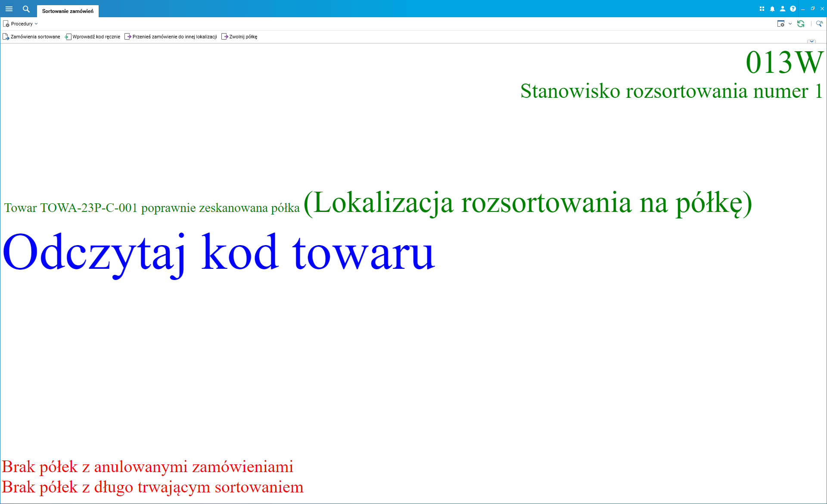Click Wprowadź kod ręcznie

[x=92, y=37]
